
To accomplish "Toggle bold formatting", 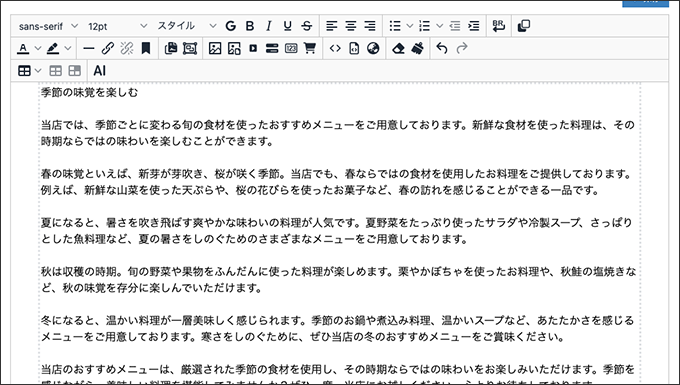I will pyautogui.click(x=250, y=26).
